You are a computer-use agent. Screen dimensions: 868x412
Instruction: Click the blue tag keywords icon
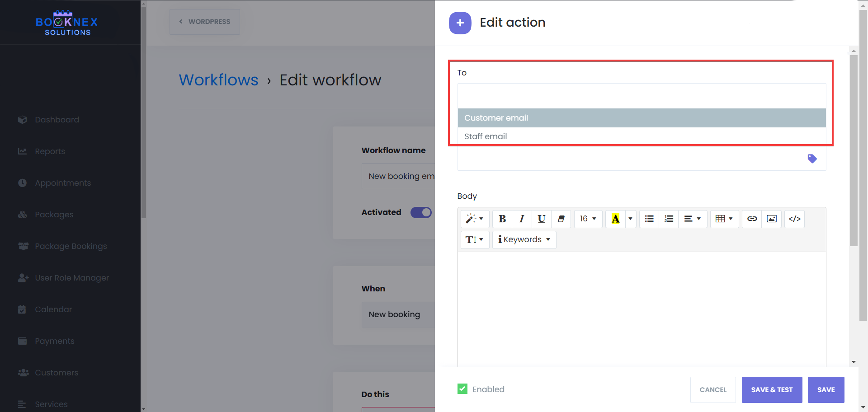coord(812,159)
